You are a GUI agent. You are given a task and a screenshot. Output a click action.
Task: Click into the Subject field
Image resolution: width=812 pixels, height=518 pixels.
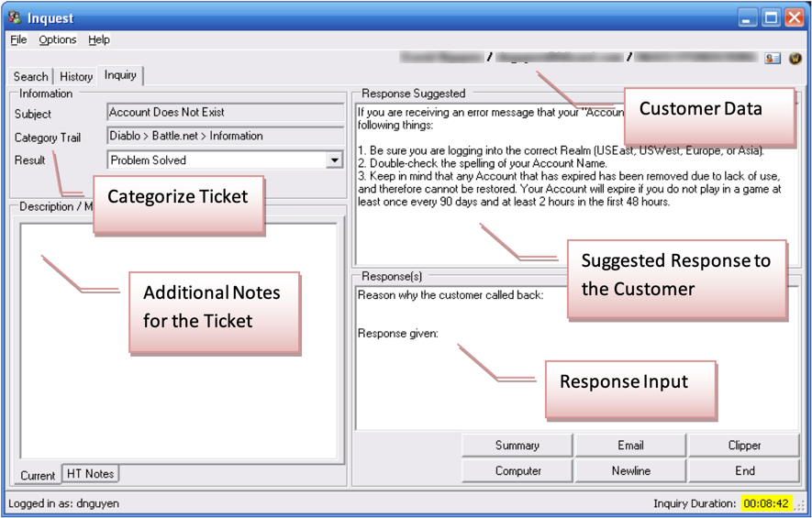click(x=225, y=113)
